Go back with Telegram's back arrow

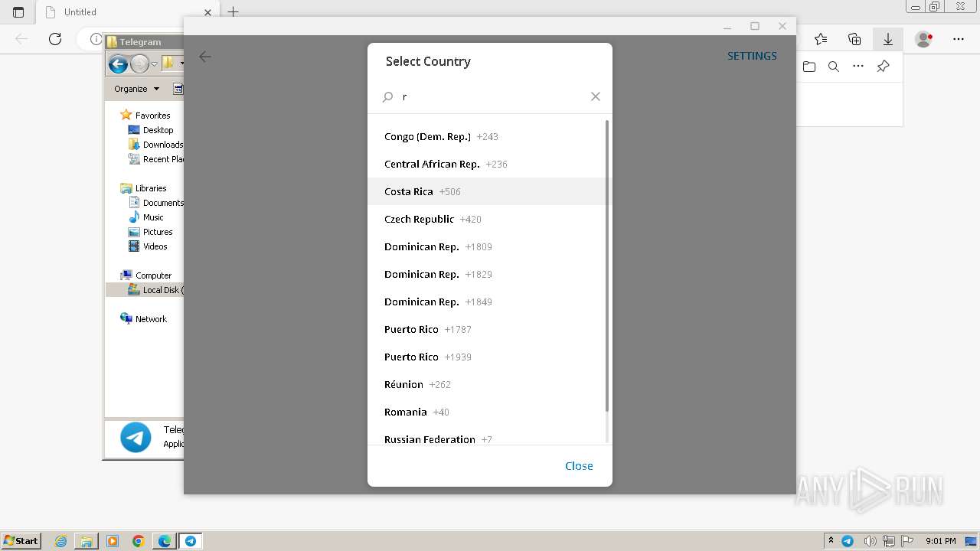point(205,57)
